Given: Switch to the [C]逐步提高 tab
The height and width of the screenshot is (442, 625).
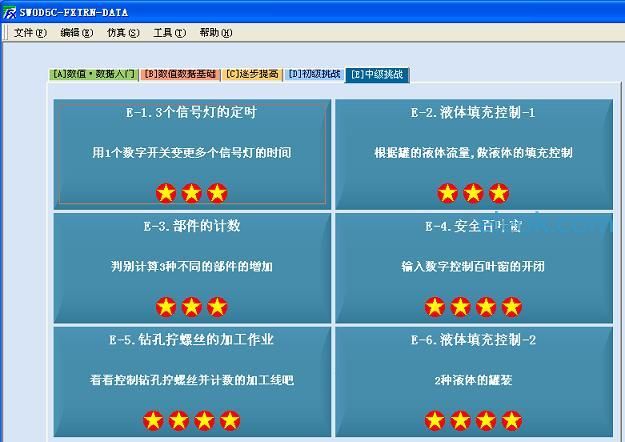Looking at the screenshot, I should pyautogui.click(x=253, y=74).
